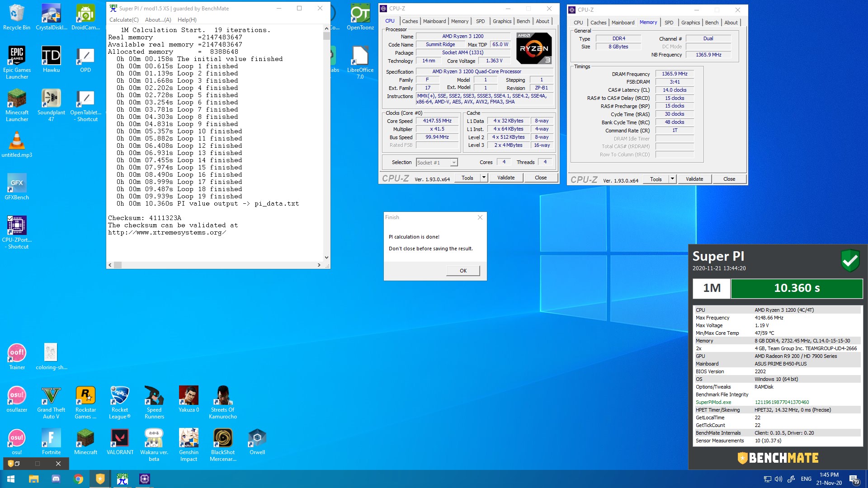Select the Genshin Impact icon
This screenshot has width=868, height=488.
pyautogui.click(x=189, y=445)
